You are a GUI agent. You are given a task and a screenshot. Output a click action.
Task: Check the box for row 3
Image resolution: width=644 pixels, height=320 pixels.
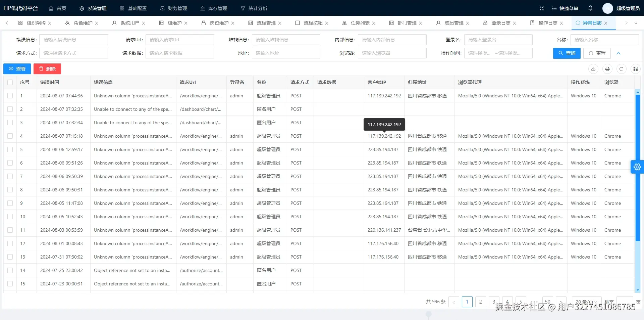[10, 123]
